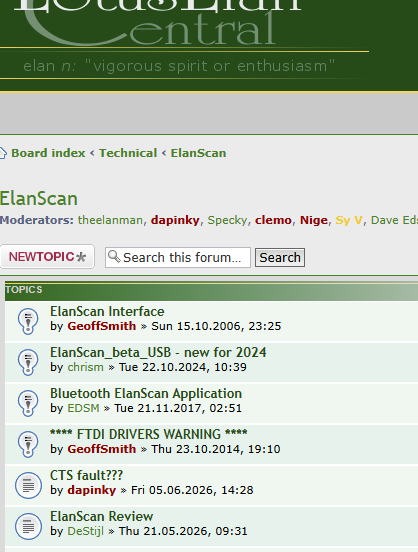
Task: Click the ElanScan Review topic icon
Action: tap(28, 526)
